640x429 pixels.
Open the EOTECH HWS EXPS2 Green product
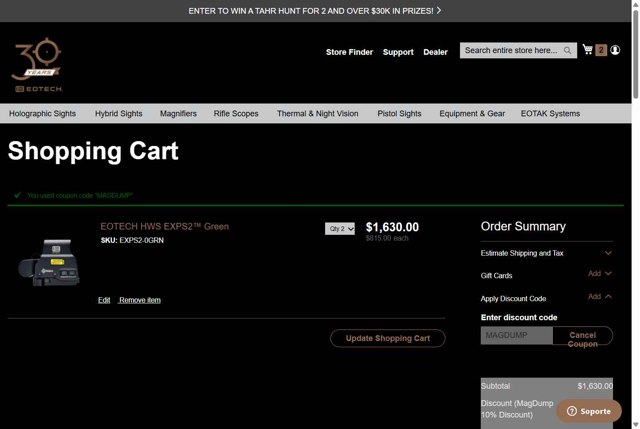pos(164,226)
